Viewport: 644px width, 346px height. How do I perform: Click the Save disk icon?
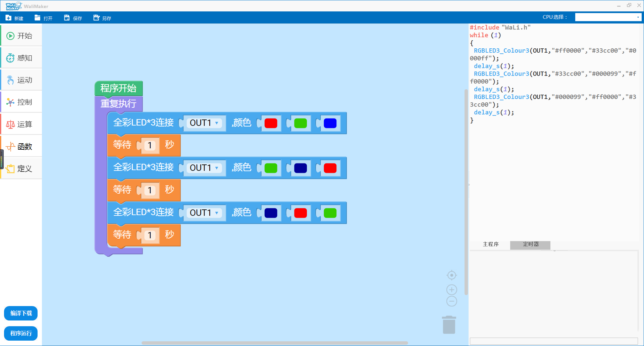point(67,18)
